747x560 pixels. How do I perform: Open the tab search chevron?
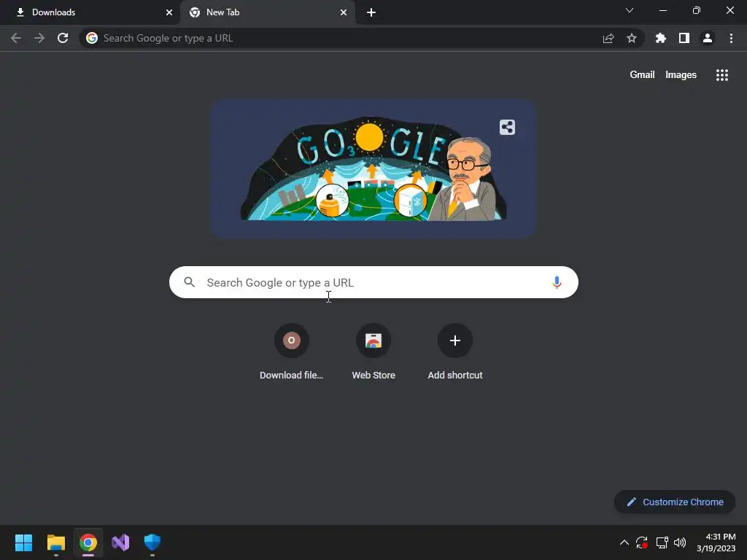630,10
